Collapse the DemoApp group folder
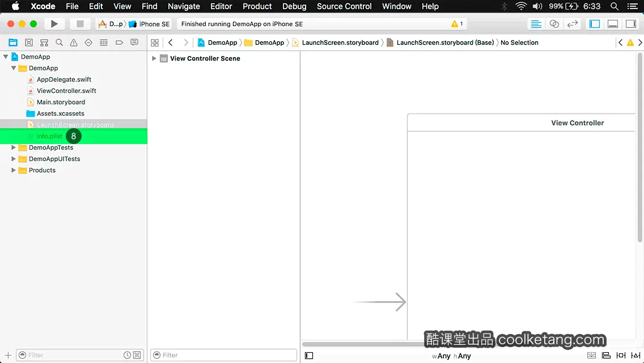 [14, 68]
